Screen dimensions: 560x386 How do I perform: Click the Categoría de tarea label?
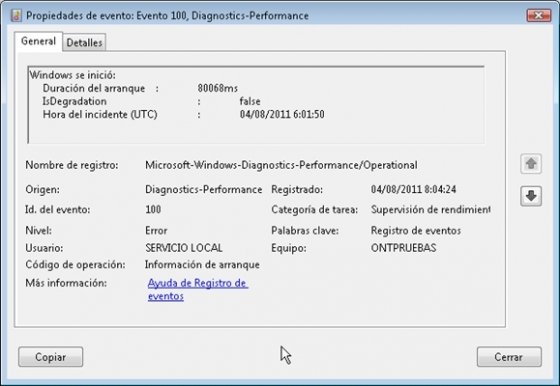(x=314, y=210)
